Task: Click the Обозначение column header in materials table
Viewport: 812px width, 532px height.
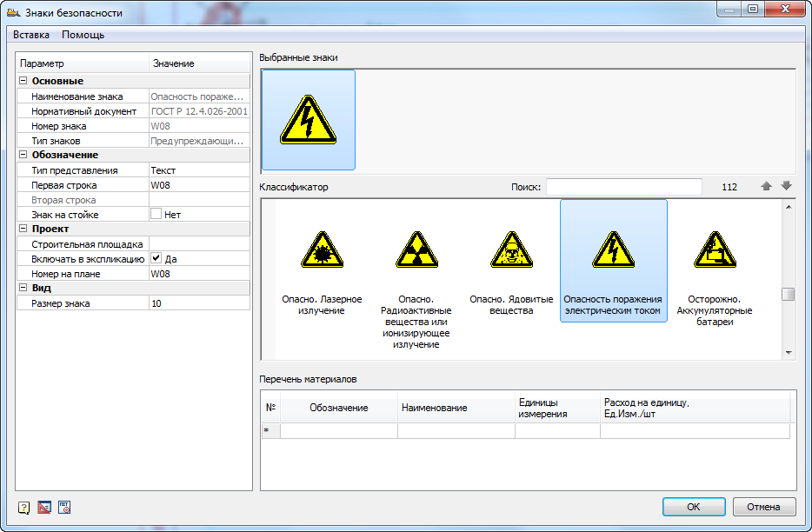Action: [x=339, y=408]
